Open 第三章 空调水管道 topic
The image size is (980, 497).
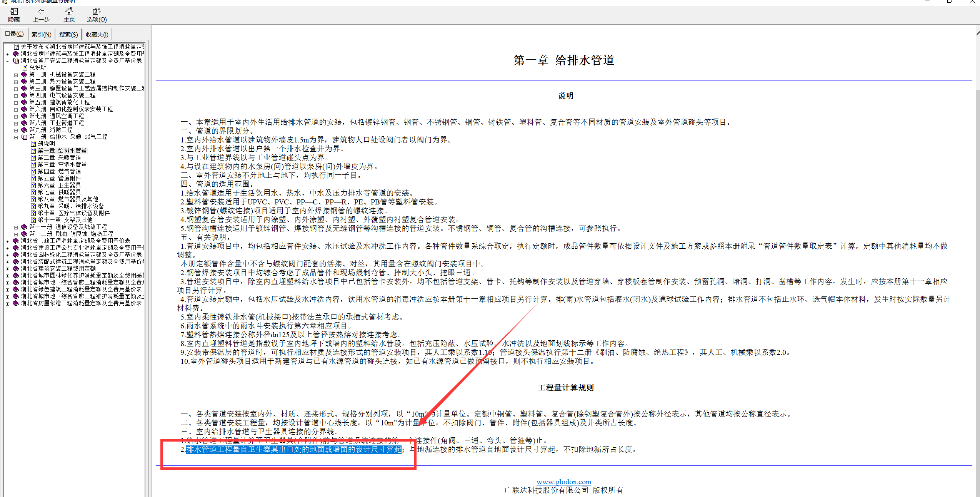[62, 164]
